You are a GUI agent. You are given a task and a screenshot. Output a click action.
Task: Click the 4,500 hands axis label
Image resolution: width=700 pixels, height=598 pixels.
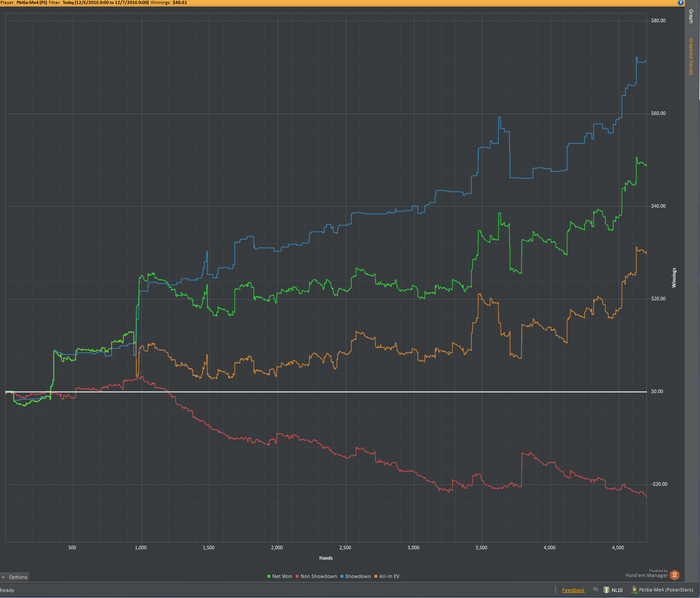click(x=618, y=548)
